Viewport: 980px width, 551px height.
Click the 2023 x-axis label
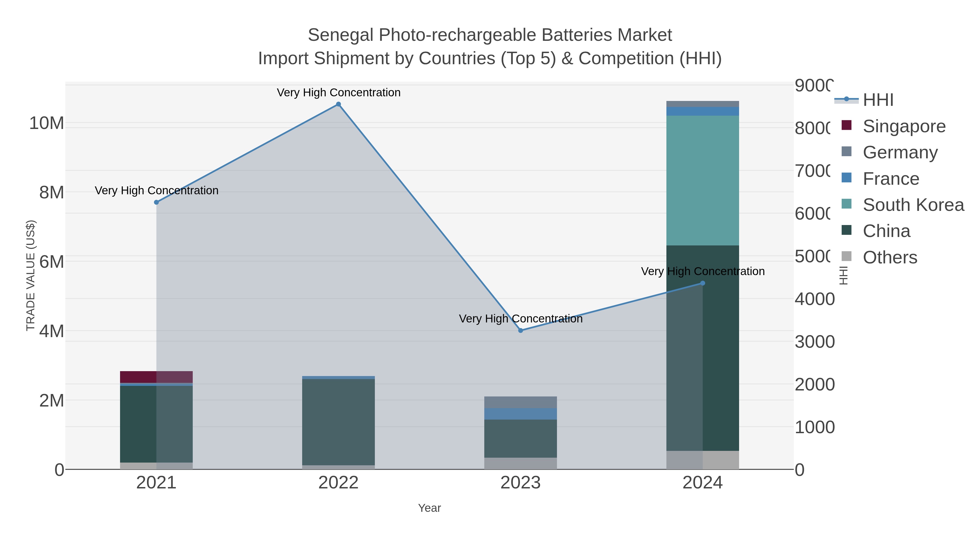(x=520, y=483)
